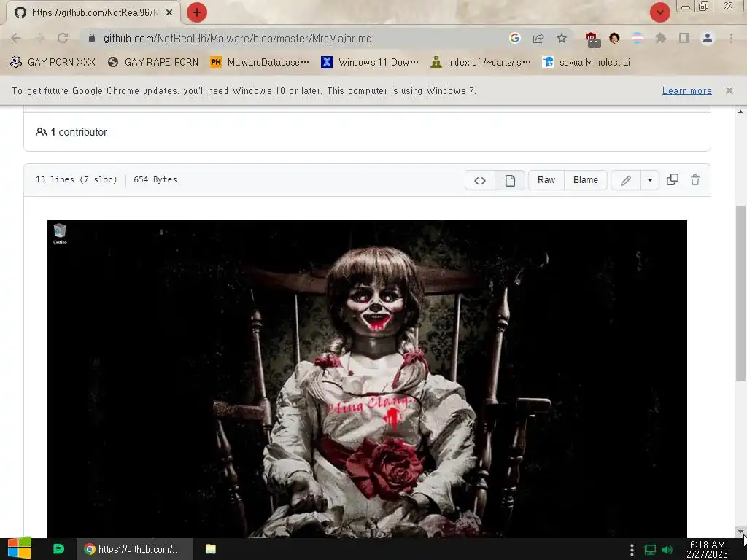Open the red extension with badge 11
Viewport: 747px width, 560px height.
point(592,39)
